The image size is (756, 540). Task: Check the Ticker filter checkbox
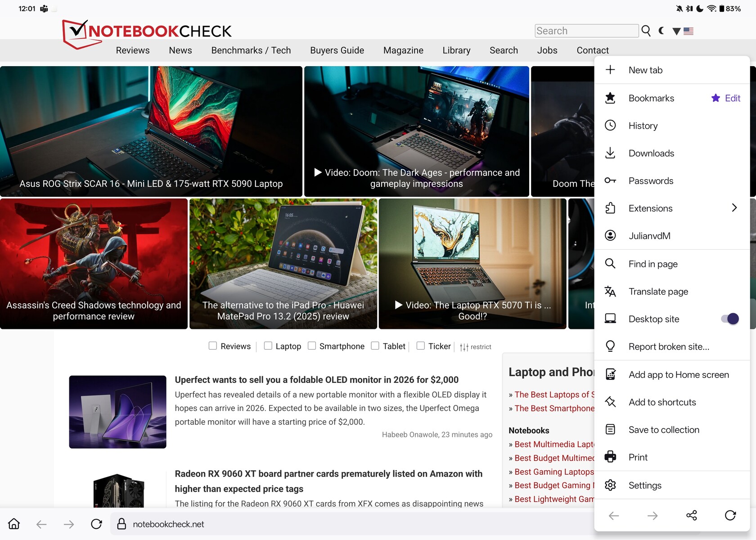coord(420,346)
